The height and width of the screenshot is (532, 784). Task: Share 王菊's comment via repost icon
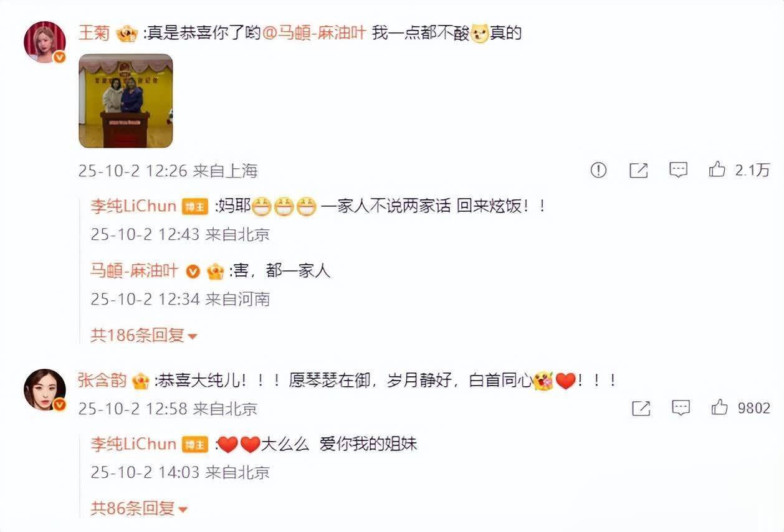pos(639,170)
